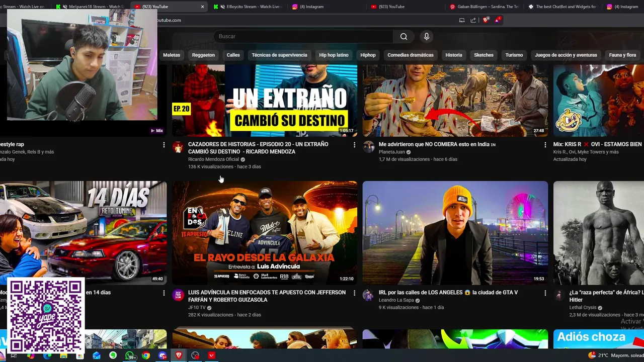This screenshot has height=362, width=644.
Task: Play the Los Angeles pier video thumbnail
Action: 455,233
